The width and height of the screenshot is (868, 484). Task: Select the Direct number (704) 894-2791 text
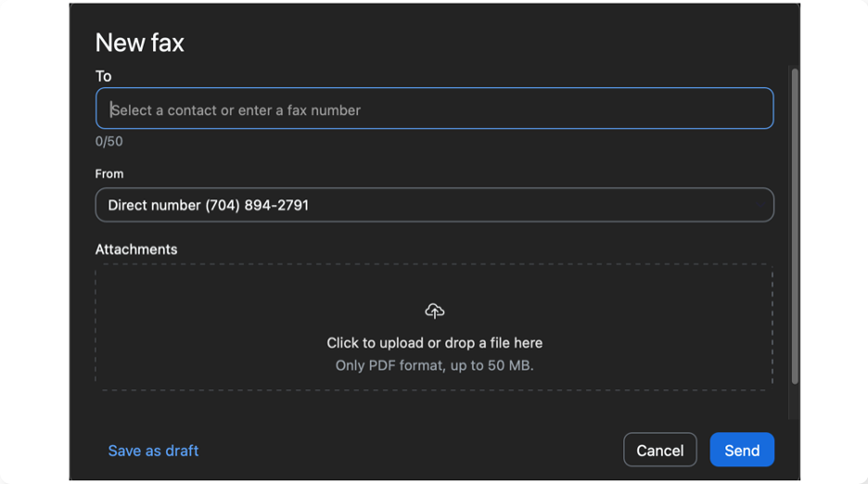[x=208, y=205]
